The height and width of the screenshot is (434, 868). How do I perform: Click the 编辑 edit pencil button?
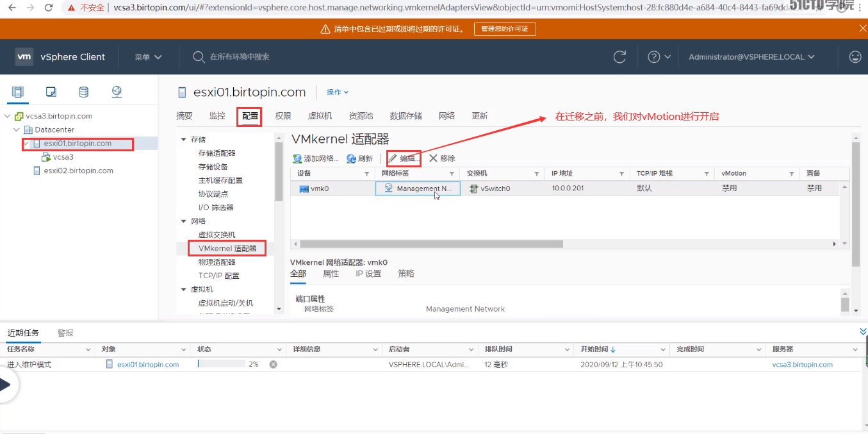[404, 158]
